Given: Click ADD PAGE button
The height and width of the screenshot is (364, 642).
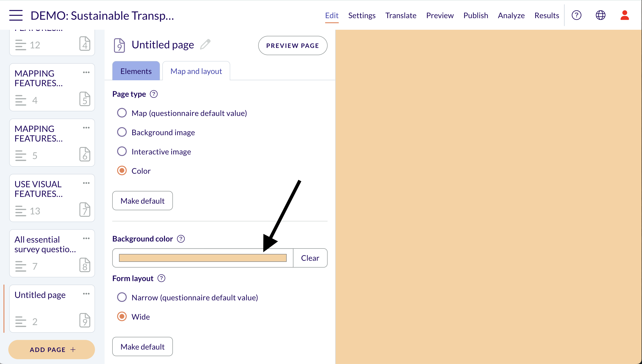Looking at the screenshot, I should (x=52, y=350).
